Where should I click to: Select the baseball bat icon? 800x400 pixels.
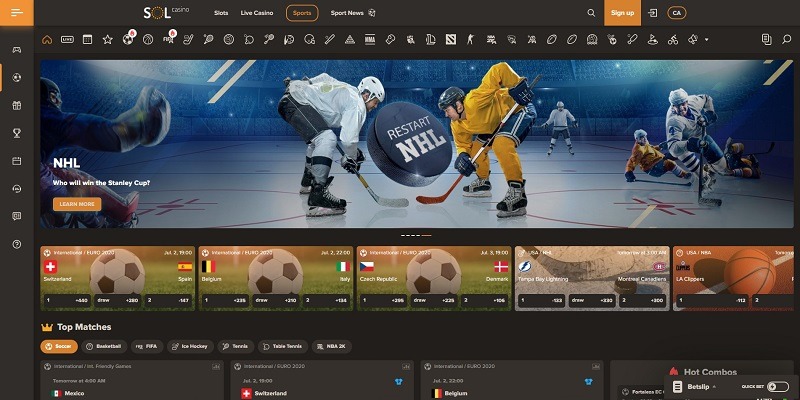(x=330, y=39)
